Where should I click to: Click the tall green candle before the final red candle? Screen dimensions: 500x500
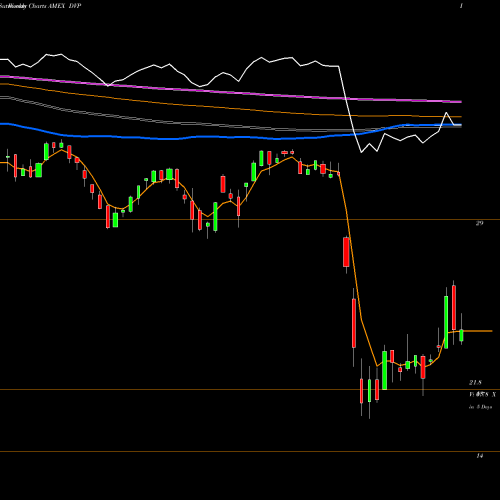[x=446, y=322]
